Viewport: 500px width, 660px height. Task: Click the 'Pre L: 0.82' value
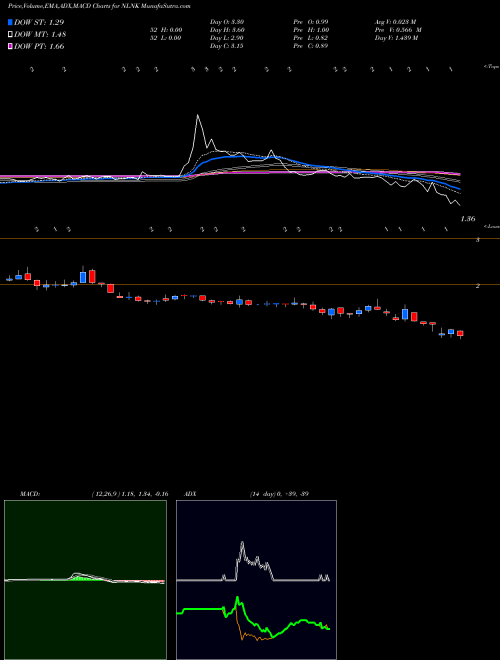coord(311,38)
